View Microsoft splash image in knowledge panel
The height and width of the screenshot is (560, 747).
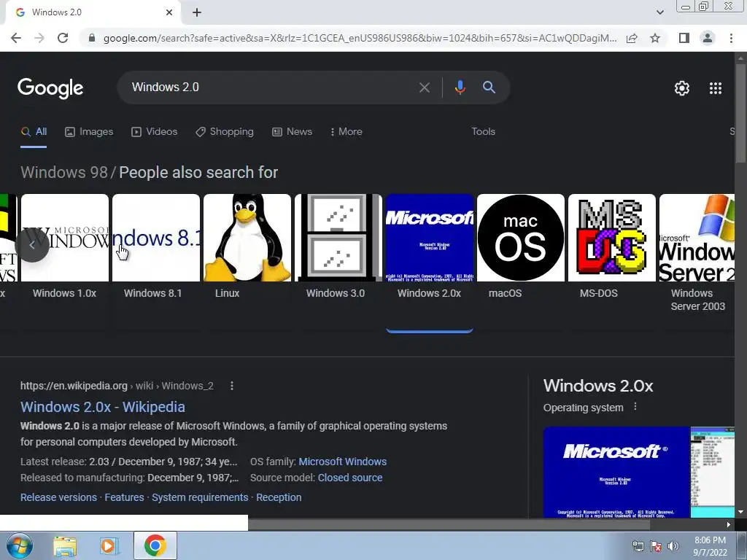(x=616, y=472)
